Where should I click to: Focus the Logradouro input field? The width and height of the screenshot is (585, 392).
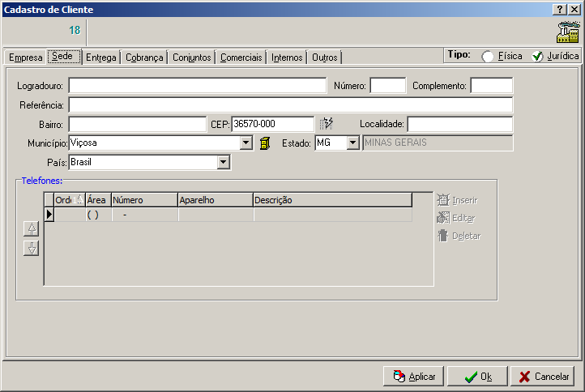(197, 86)
